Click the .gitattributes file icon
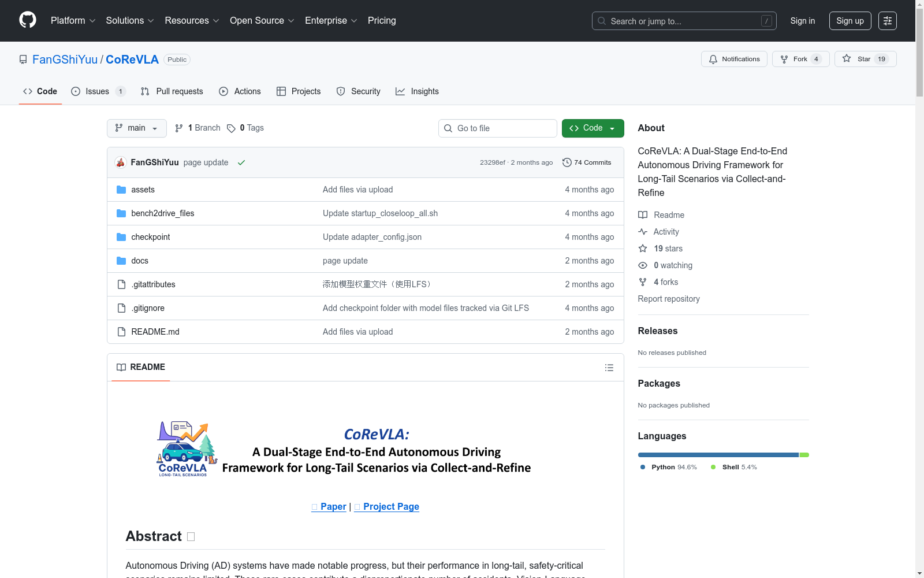This screenshot has height=578, width=924. pyautogui.click(x=121, y=284)
